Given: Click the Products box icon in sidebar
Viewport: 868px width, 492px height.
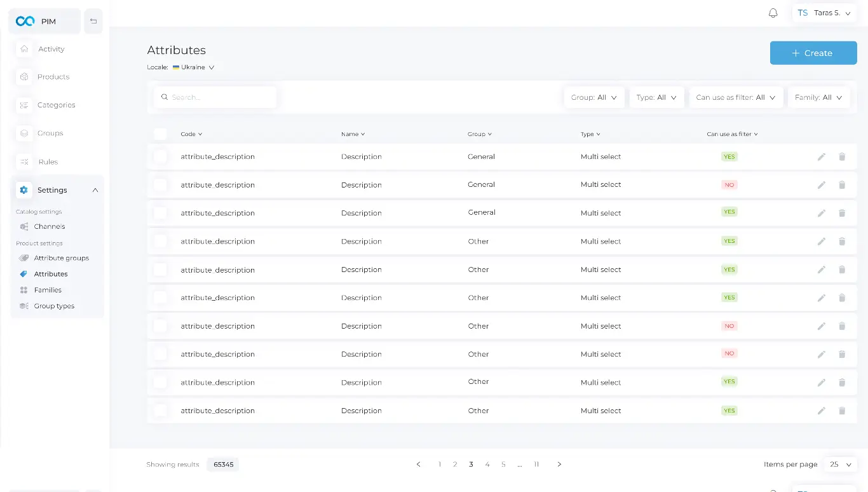Looking at the screenshot, I should pos(24,77).
